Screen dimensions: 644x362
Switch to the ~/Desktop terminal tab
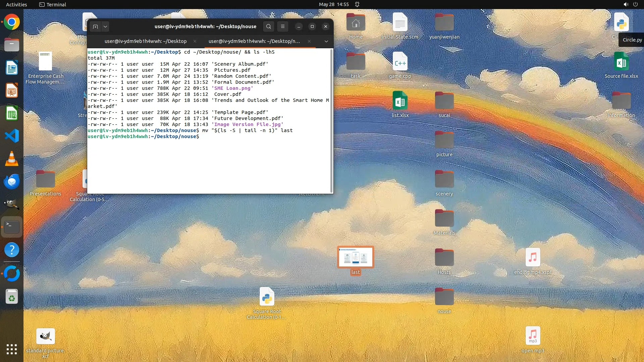point(145,41)
